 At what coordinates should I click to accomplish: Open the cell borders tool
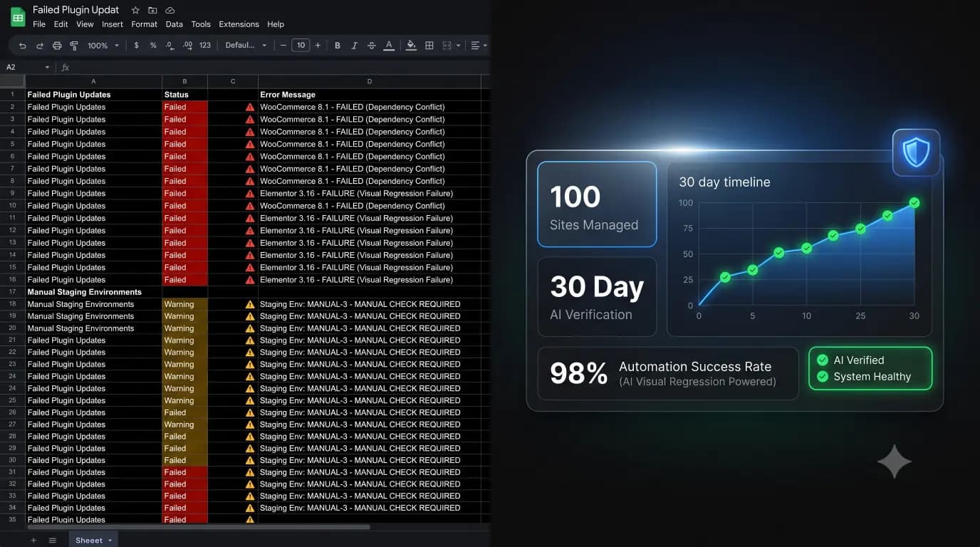tap(429, 46)
